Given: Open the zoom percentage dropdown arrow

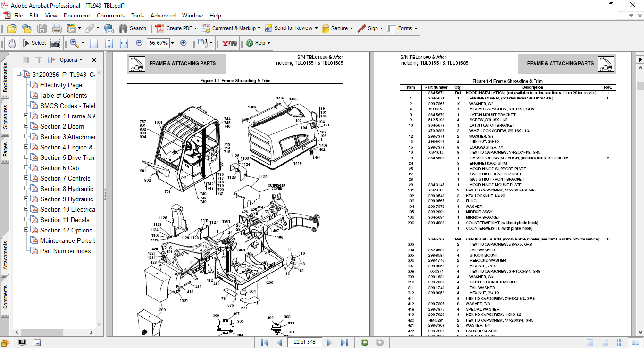Looking at the screenshot, I should [x=172, y=43].
